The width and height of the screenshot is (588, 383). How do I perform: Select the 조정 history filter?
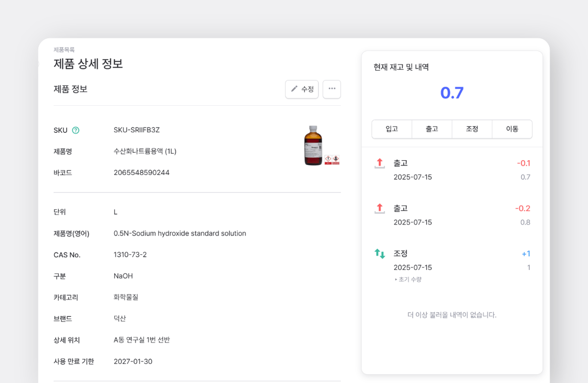(472, 129)
